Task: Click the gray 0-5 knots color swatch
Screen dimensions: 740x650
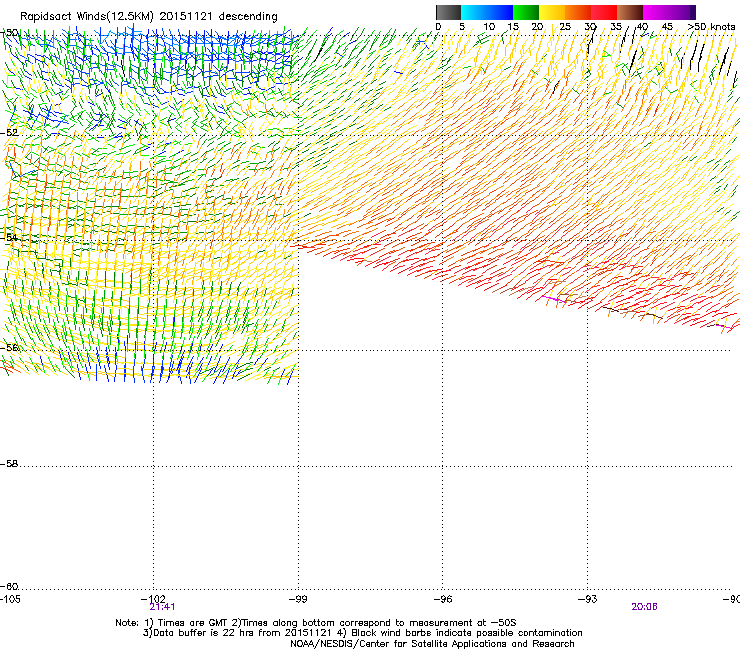Action: tap(448, 12)
